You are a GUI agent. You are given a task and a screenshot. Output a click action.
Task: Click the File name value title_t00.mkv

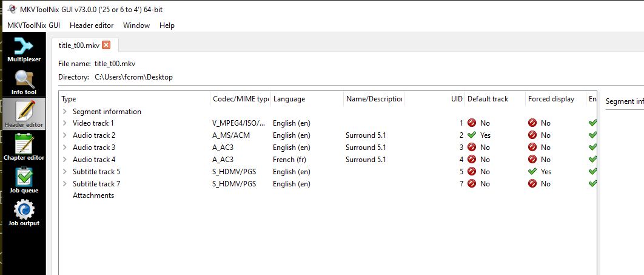tap(115, 64)
